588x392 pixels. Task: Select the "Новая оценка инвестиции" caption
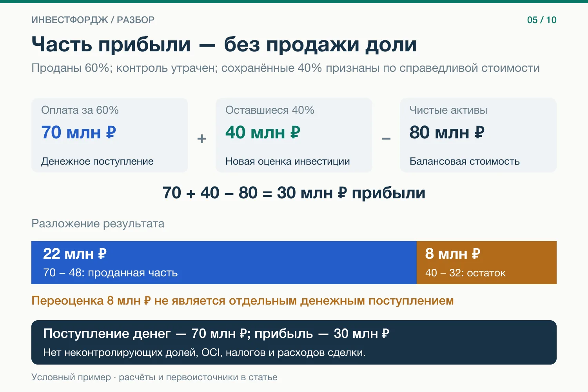tap(288, 162)
